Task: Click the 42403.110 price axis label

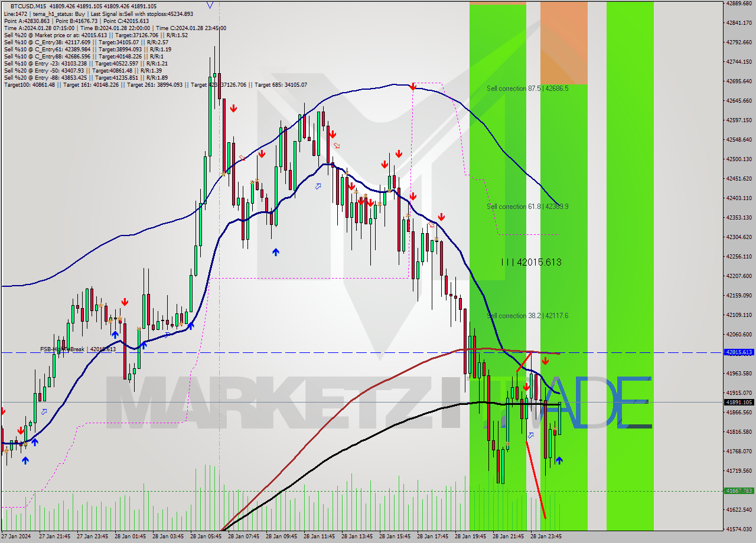Action: [x=739, y=198]
